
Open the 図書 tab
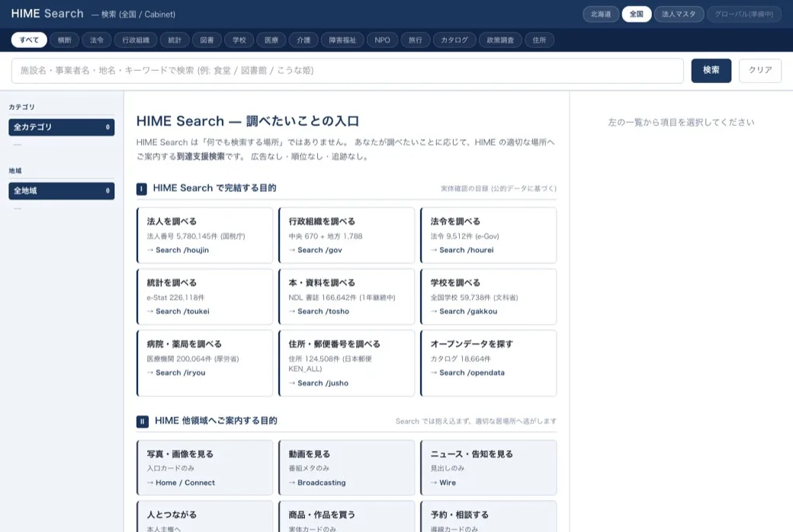[207, 40]
